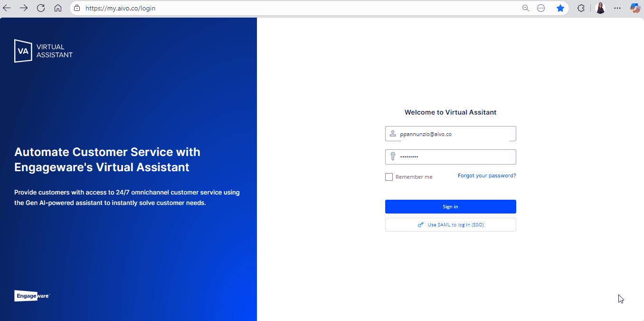
Task: Click the SSO key icon
Action: click(x=421, y=224)
